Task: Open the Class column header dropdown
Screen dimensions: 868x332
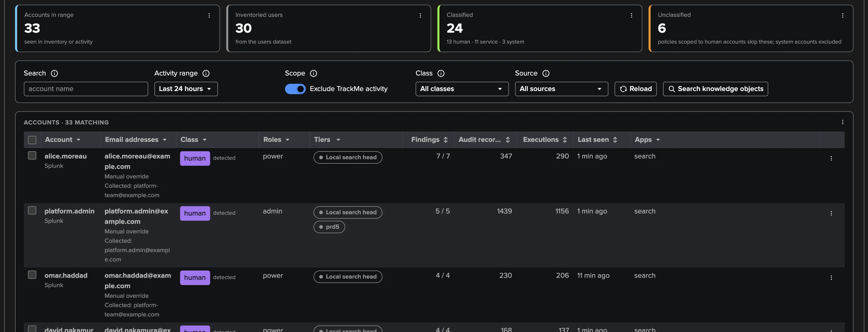Action: 204,140
